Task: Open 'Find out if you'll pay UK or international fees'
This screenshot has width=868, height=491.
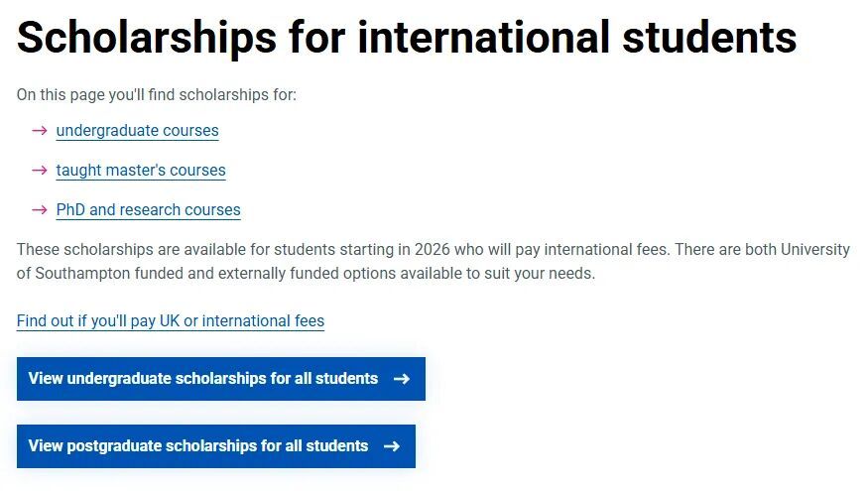Action: click(171, 321)
